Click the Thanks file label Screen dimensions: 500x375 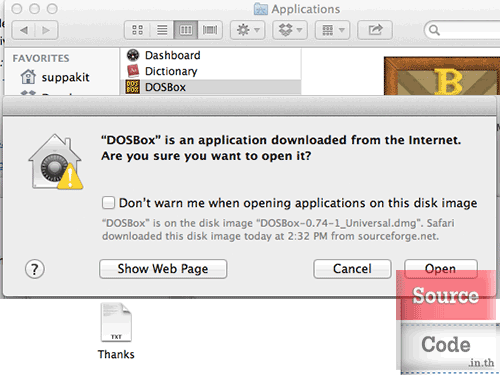click(x=116, y=354)
